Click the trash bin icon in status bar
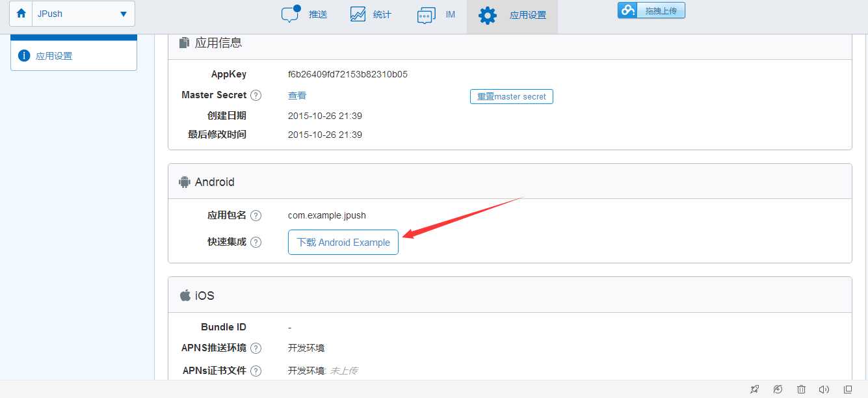 click(801, 389)
